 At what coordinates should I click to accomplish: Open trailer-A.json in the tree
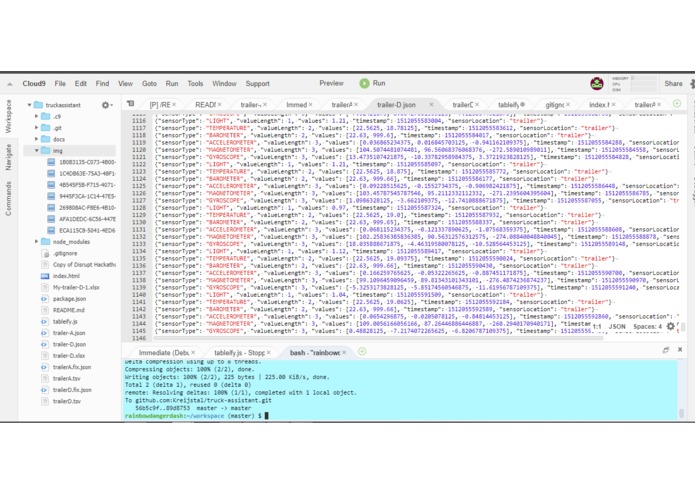tap(69, 333)
